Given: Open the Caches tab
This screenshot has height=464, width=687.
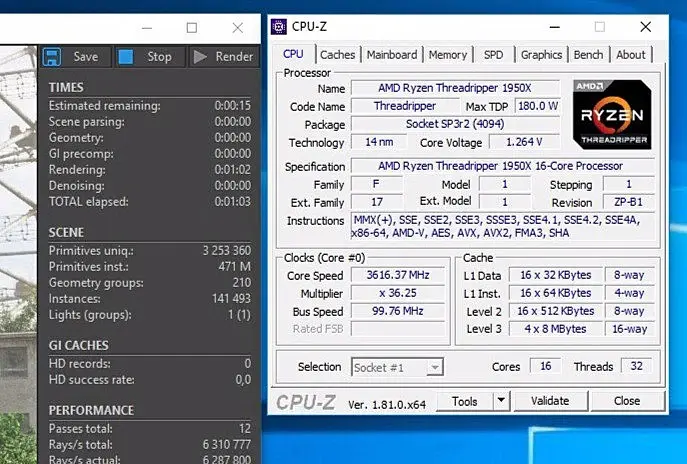Looking at the screenshot, I should pyautogui.click(x=337, y=55).
